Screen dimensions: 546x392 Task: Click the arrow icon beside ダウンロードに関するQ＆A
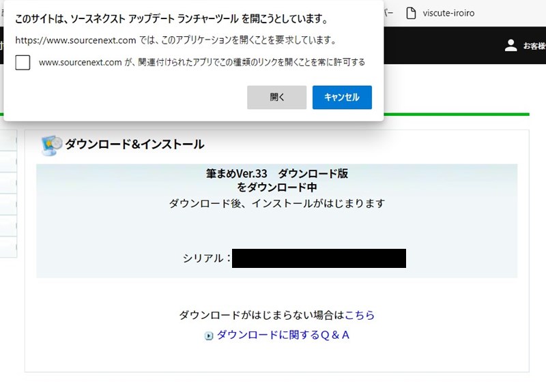[209, 335]
